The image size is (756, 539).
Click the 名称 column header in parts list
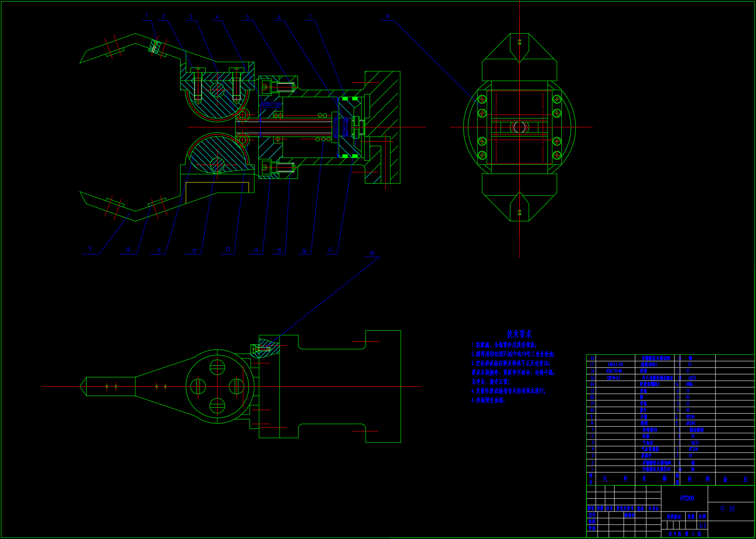click(654, 479)
